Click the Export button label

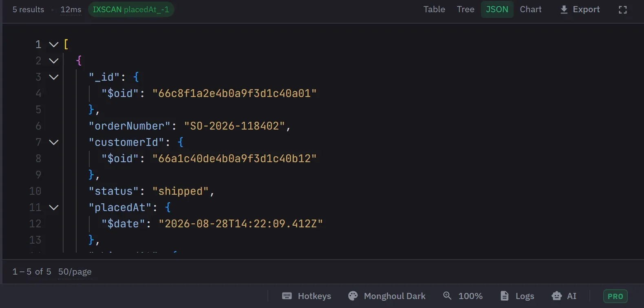(x=586, y=9)
